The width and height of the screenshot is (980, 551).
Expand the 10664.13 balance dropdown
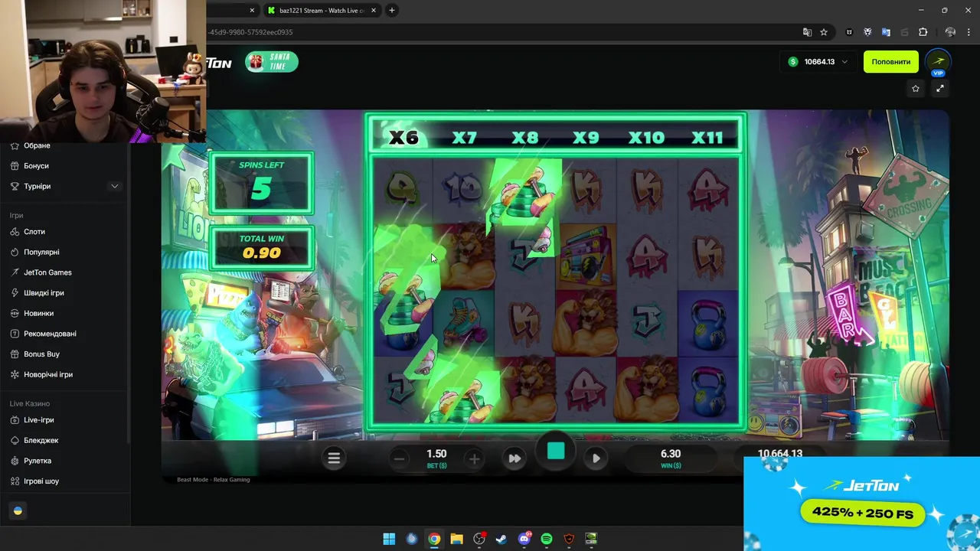pyautogui.click(x=818, y=61)
